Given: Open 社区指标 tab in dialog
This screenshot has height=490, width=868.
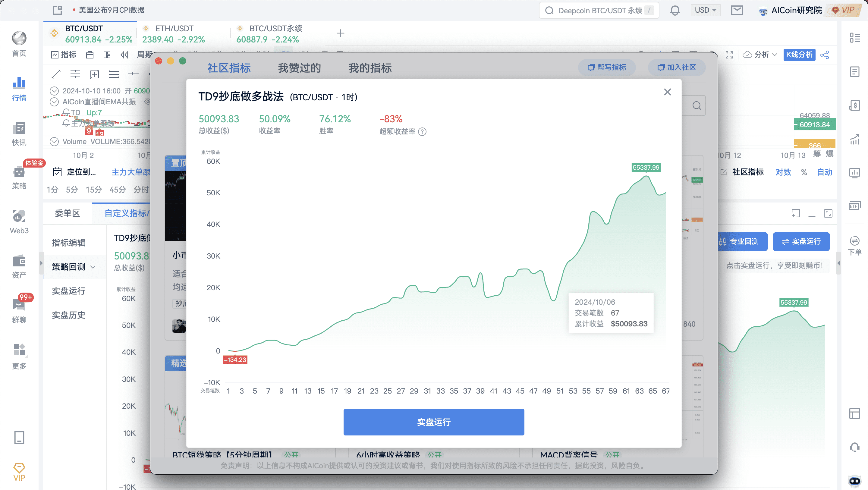Looking at the screenshot, I should point(229,68).
